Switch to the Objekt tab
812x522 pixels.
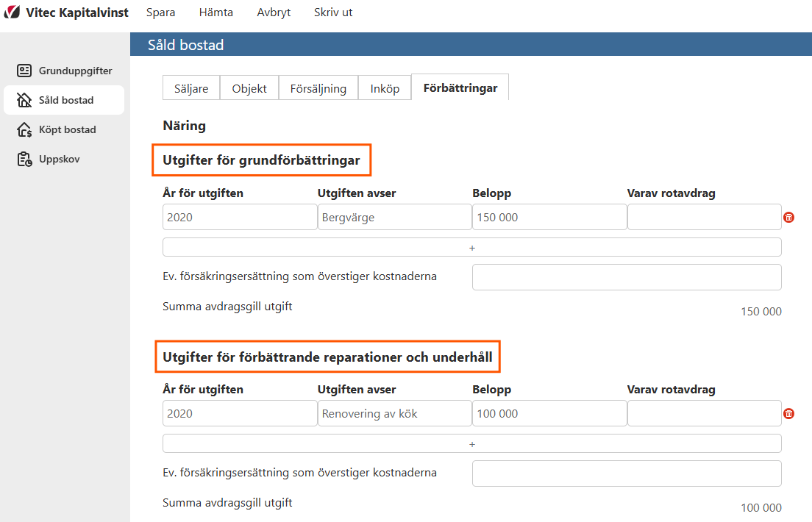pos(249,87)
